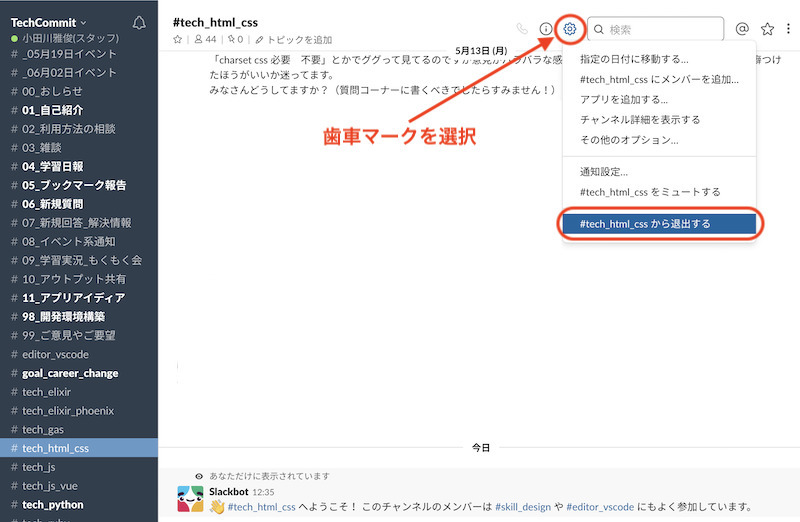Go to 99_ご意見やご要望 channel
The height and width of the screenshot is (522, 800).
79,336
